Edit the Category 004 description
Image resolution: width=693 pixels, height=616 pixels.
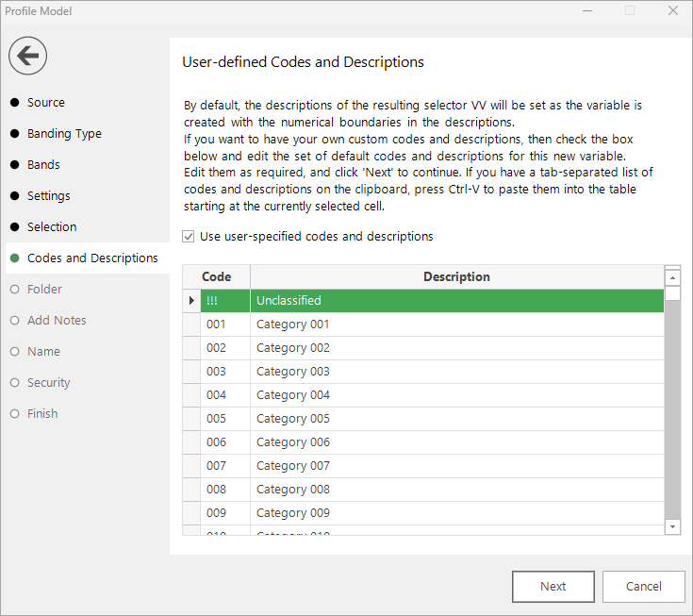click(457, 395)
